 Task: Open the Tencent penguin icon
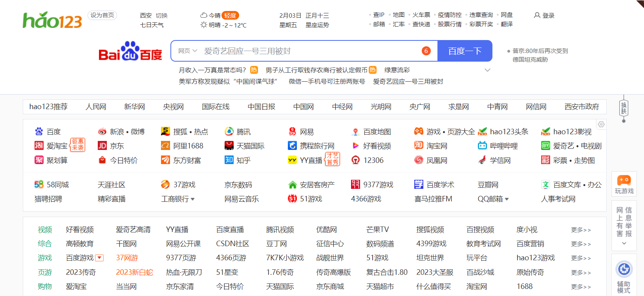[x=229, y=132]
